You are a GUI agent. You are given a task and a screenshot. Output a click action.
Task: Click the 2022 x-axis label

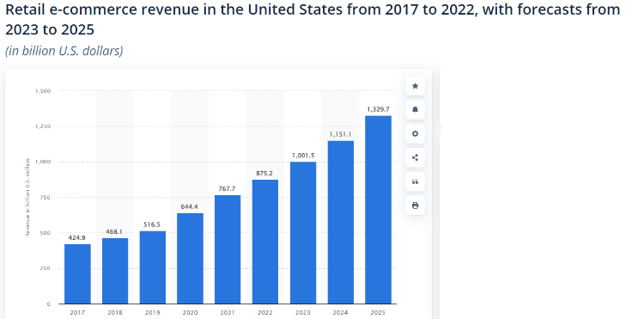[x=265, y=313]
